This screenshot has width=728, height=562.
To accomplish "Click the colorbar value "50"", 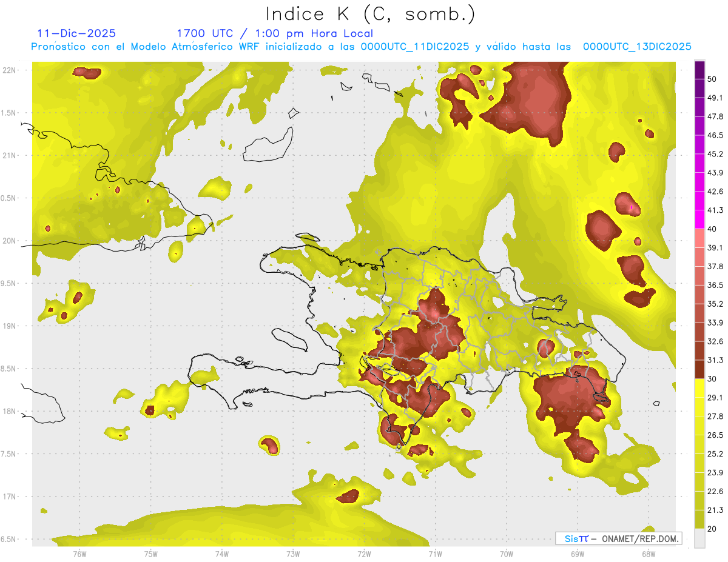I will coord(712,79).
